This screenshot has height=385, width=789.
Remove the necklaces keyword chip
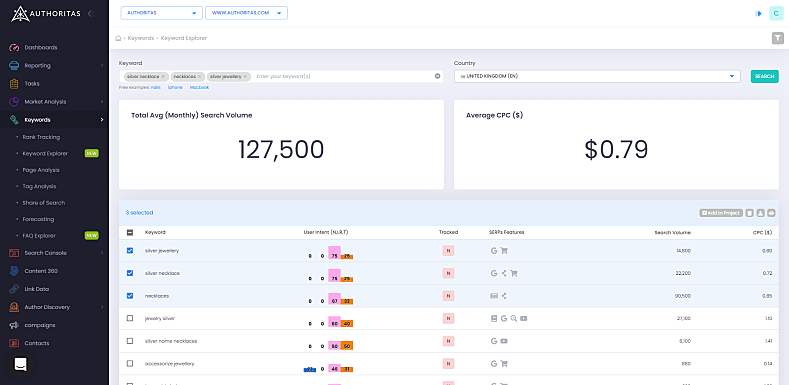pos(199,76)
